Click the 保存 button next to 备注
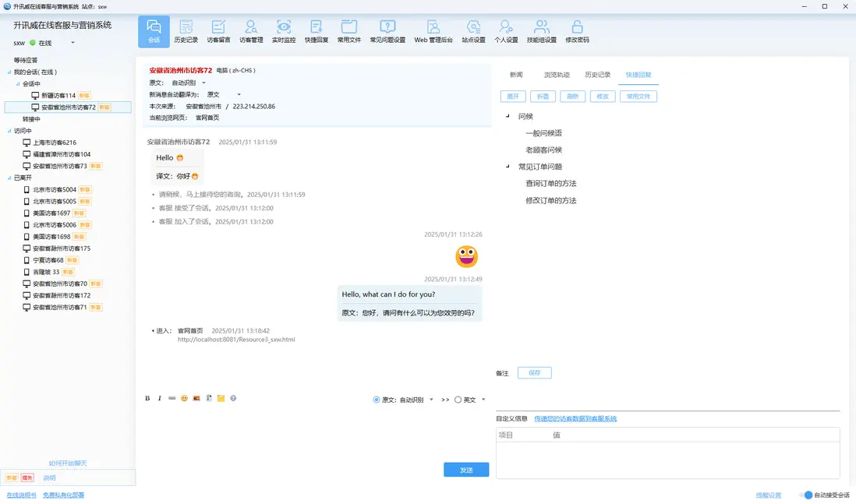856x504 pixels. (x=535, y=372)
